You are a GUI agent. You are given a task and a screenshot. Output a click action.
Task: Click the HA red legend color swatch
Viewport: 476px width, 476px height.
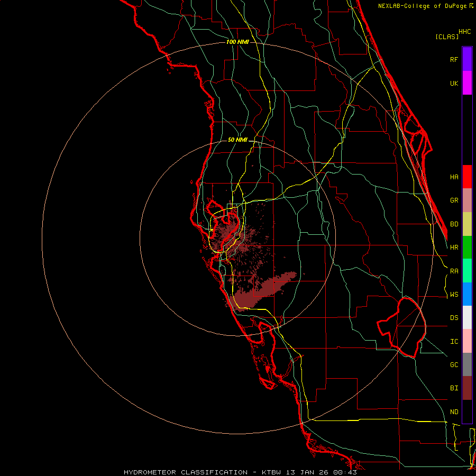467,177
